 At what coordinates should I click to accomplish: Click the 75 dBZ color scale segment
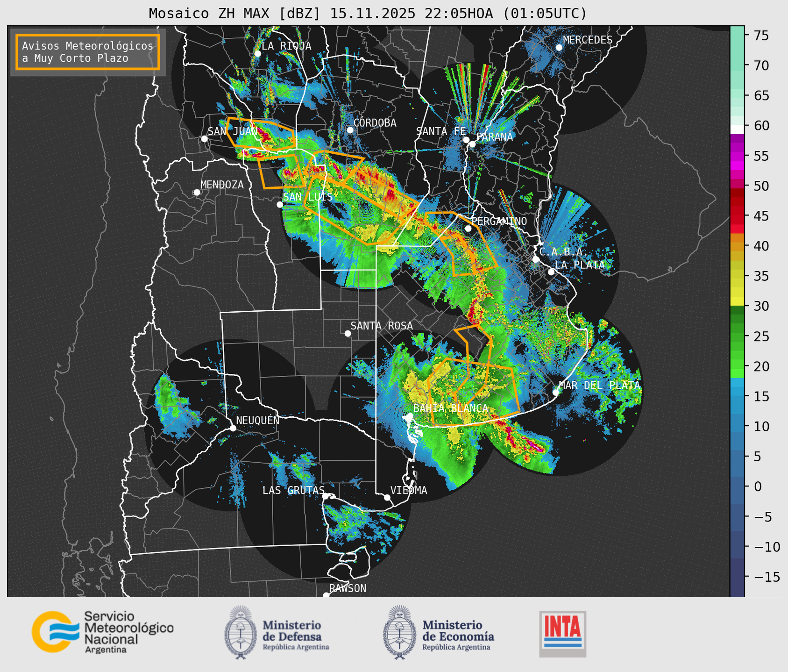737,35
